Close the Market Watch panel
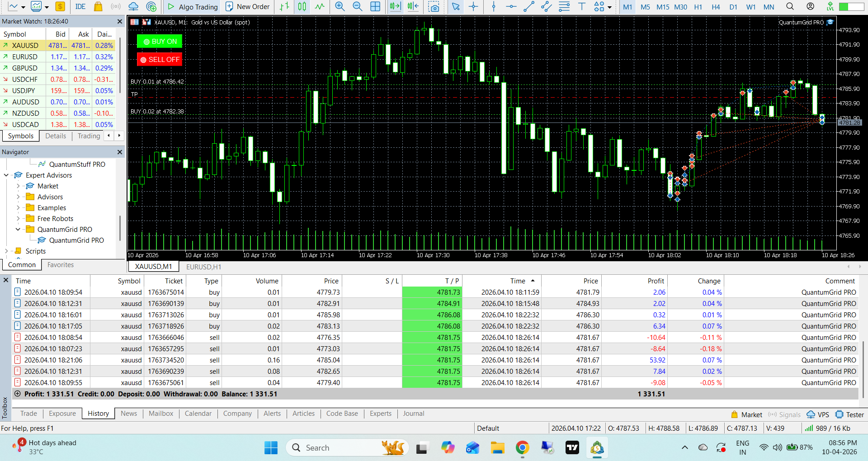Viewport: 868px width, 461px height. coord(120,21)
